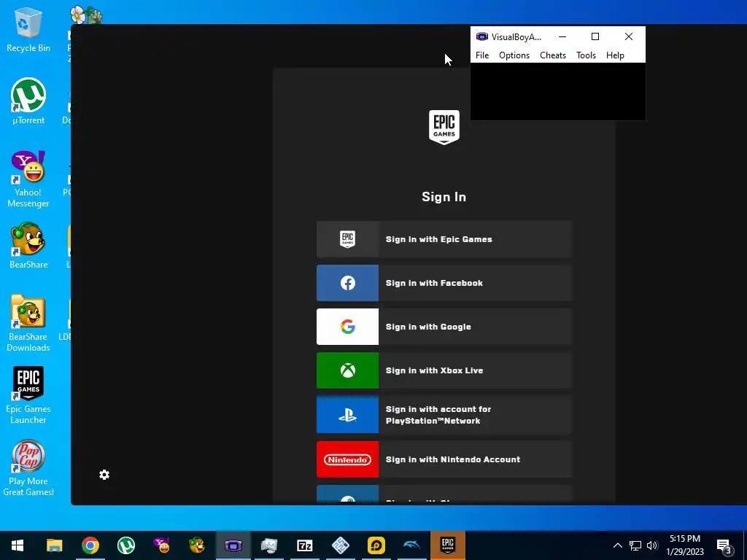The height and width of the screenshot is (560, 747).
Task: Open Epic launcher settings gear
Action: pyautogui.click(x=104, y=475)
